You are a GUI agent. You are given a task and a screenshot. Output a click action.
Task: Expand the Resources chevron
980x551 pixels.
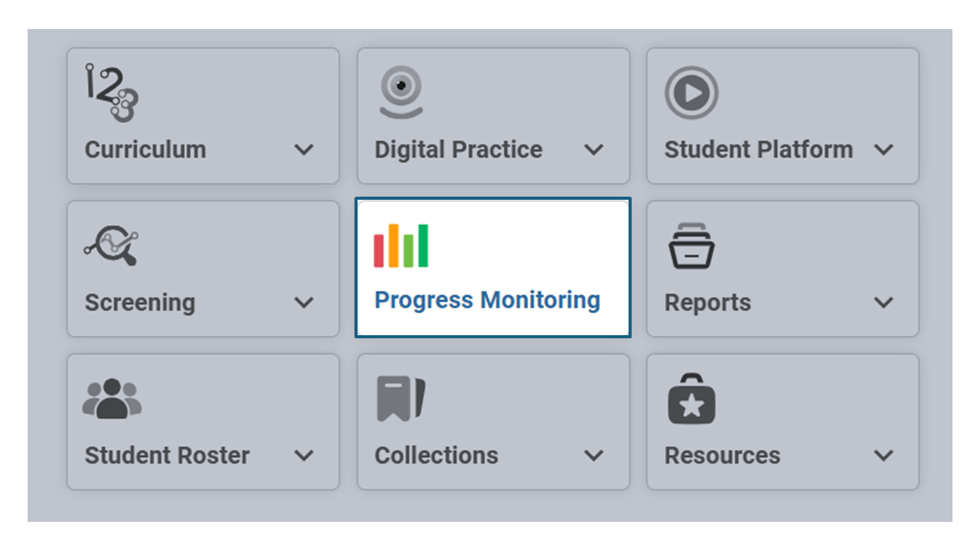coord(884,456)
